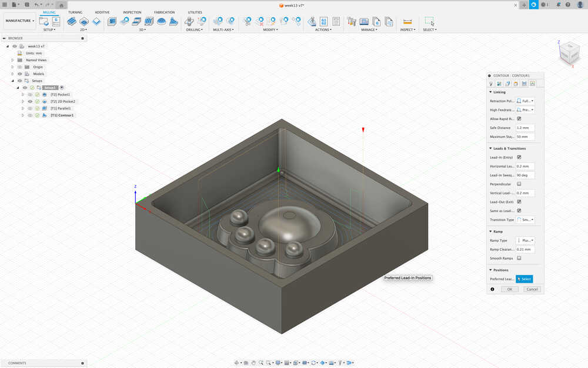This screenshot has width=588, height=368.
Task: Select the [T2] 2D Pocket2 operation
Action: pos(63,101)
